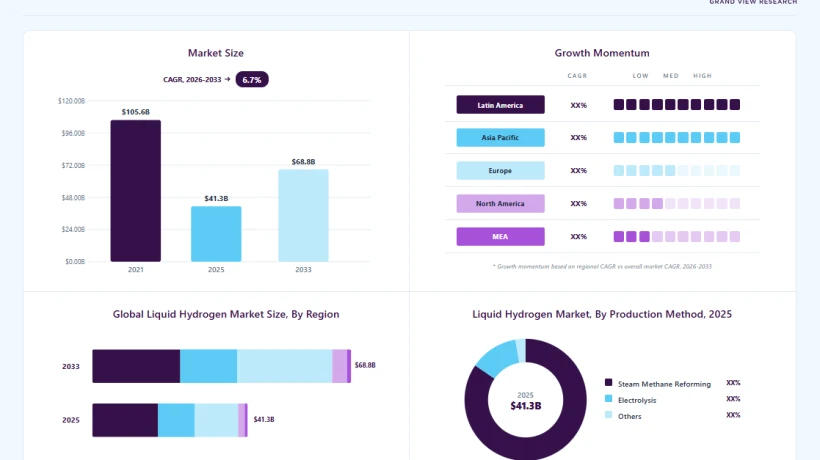This screenshot has height=460, width=820.
Task: Click the growth momentum footnote text
Action: pyautogui.click(x=602, y=266)
